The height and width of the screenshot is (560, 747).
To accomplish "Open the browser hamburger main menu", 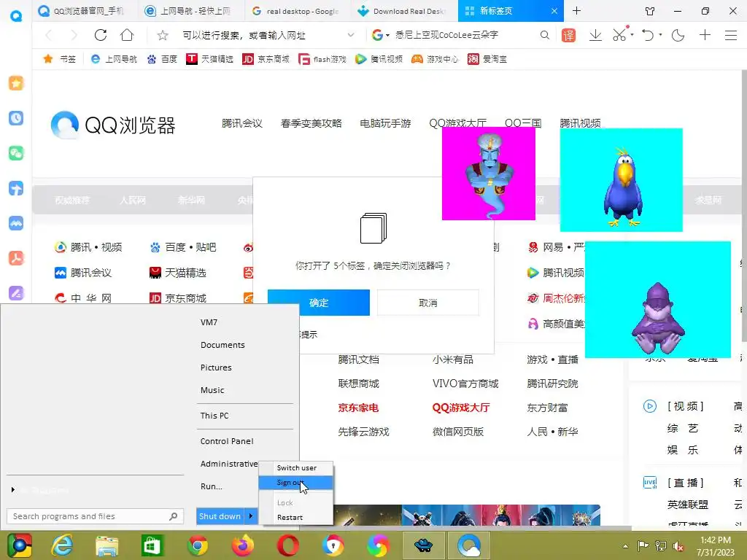I will tap(731, 35).
